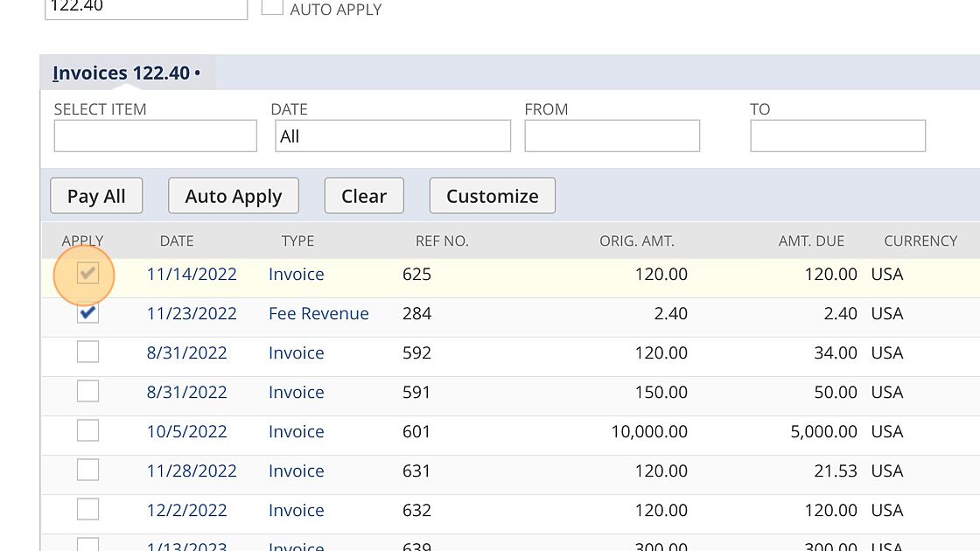Open the Date filter dropdown
The width and height of the screenshot is (980, 551).
coord(393,136)
